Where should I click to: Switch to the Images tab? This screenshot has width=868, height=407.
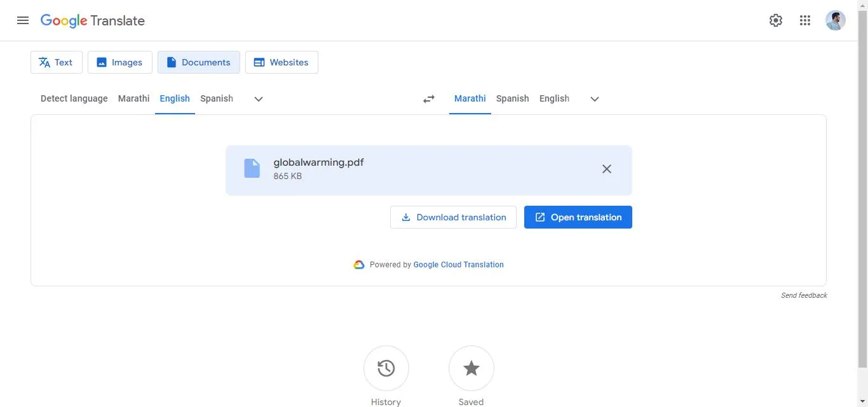point(119,62)
